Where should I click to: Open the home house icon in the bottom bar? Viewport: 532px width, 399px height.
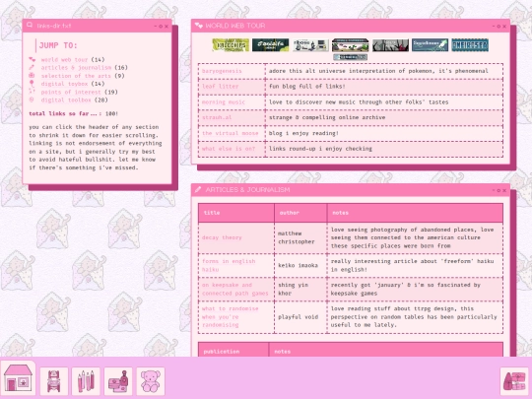[18, 378]
